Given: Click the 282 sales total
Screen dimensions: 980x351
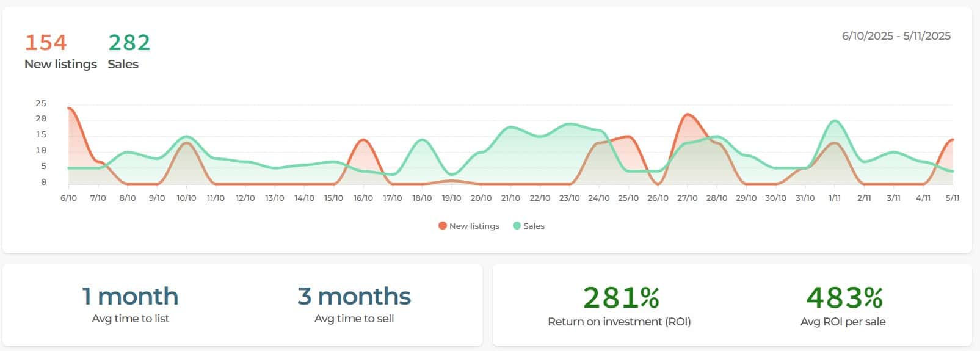Looking at the screenshot, I should click(129, 43).
